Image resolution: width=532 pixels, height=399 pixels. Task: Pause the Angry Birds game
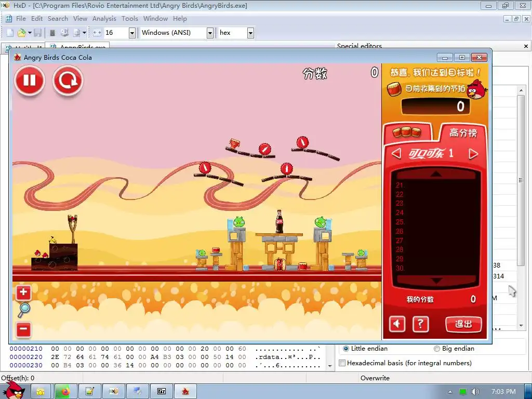click(30, 81)
